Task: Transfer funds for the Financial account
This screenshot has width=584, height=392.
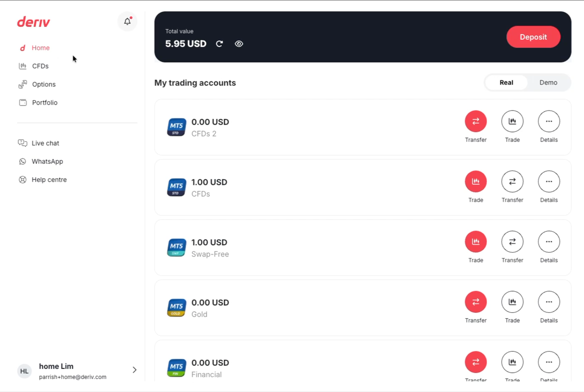Action: 476,362
